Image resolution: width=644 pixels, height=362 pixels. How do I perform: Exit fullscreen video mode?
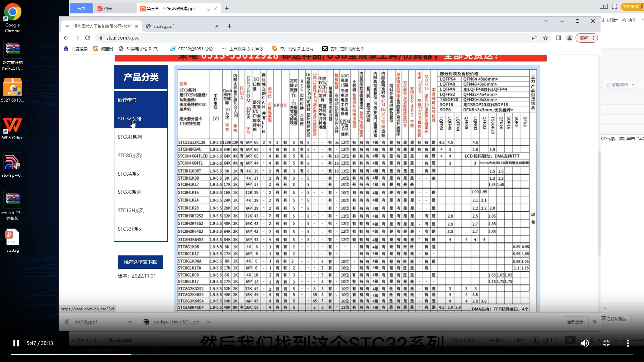(606, 343)
